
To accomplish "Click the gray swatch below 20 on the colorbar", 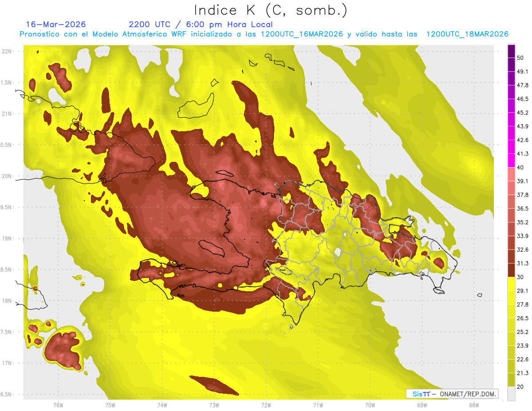I will (x=511, y=394).
